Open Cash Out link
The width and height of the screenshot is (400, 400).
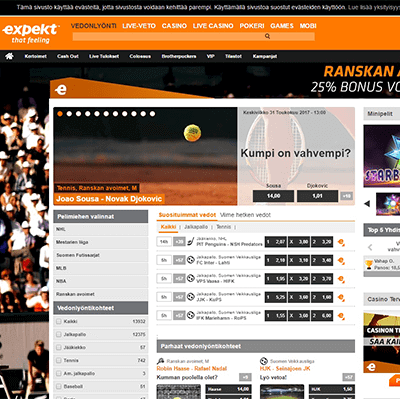(68, 56)
